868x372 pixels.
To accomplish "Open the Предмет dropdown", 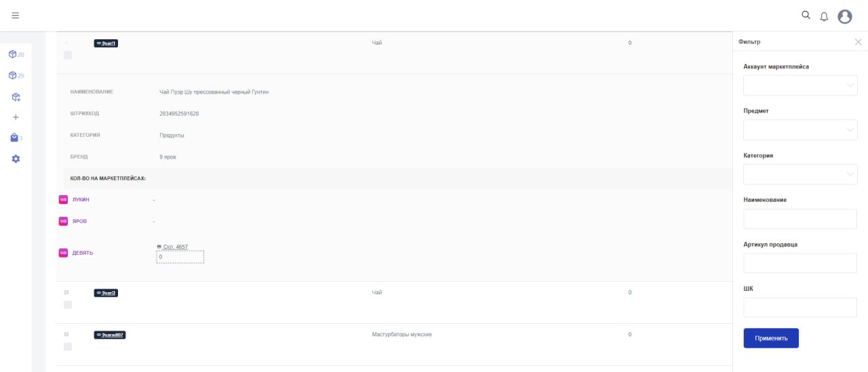I will [x=800, y=130].
